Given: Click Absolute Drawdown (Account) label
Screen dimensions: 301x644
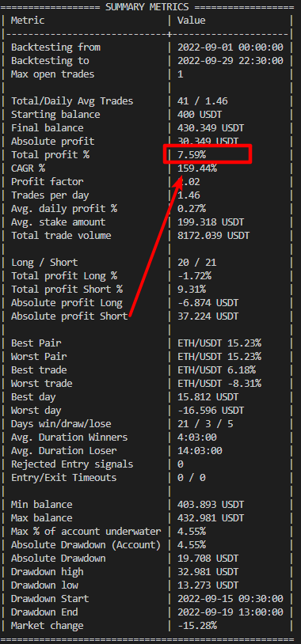Looking at the screenshot, I should (x=86, y=545).
